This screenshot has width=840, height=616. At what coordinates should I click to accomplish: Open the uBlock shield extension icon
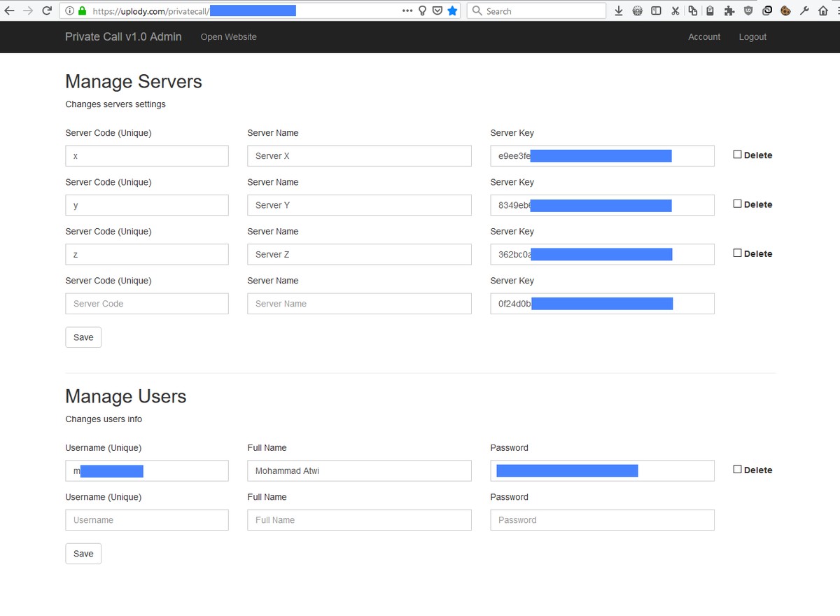[x=748, y=10]
